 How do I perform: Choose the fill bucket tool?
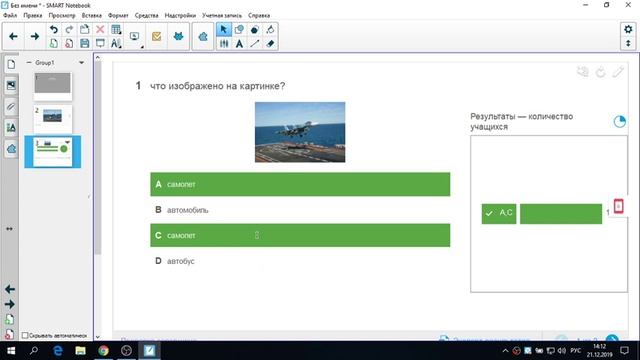click(270, 30)
